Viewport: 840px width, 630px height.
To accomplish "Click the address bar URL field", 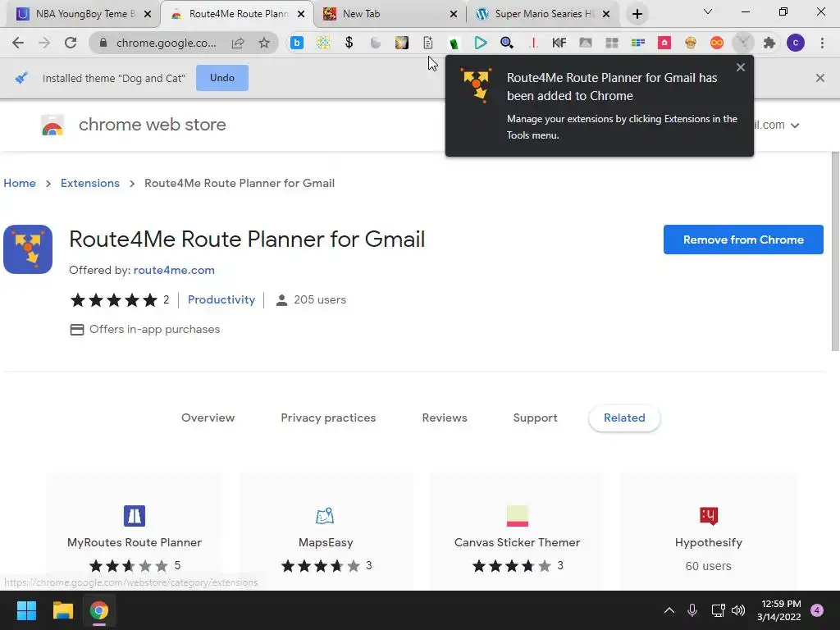I will [x=167, y=43].
